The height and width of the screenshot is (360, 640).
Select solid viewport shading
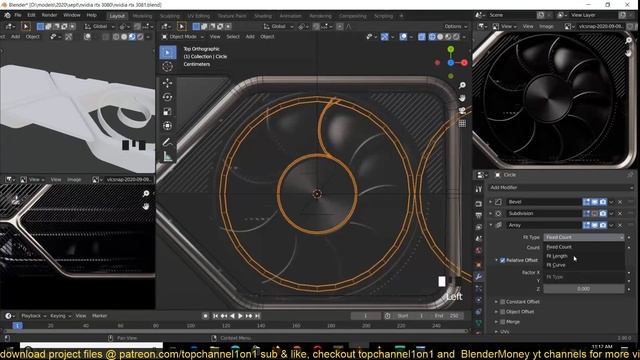(440, 37)
